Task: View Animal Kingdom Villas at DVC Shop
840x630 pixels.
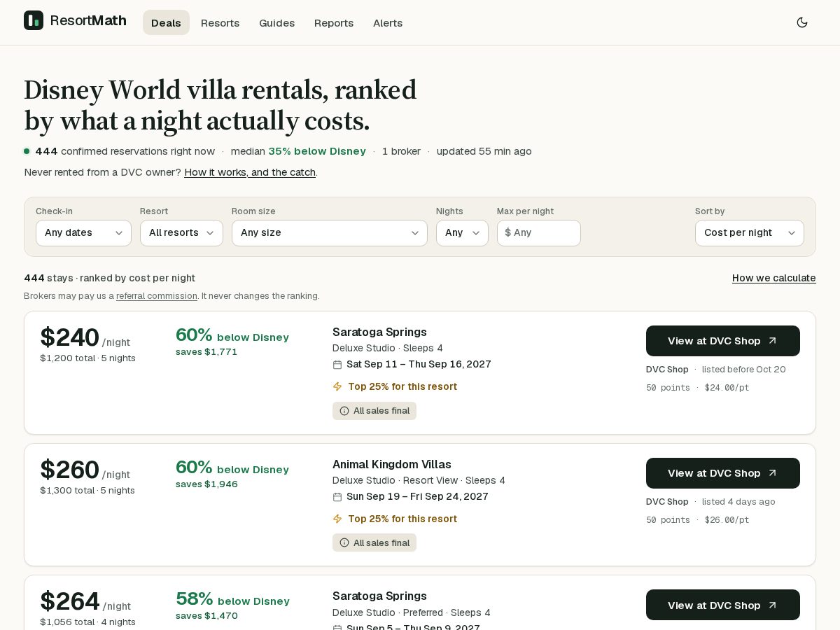Action: (x=723, y=473)
